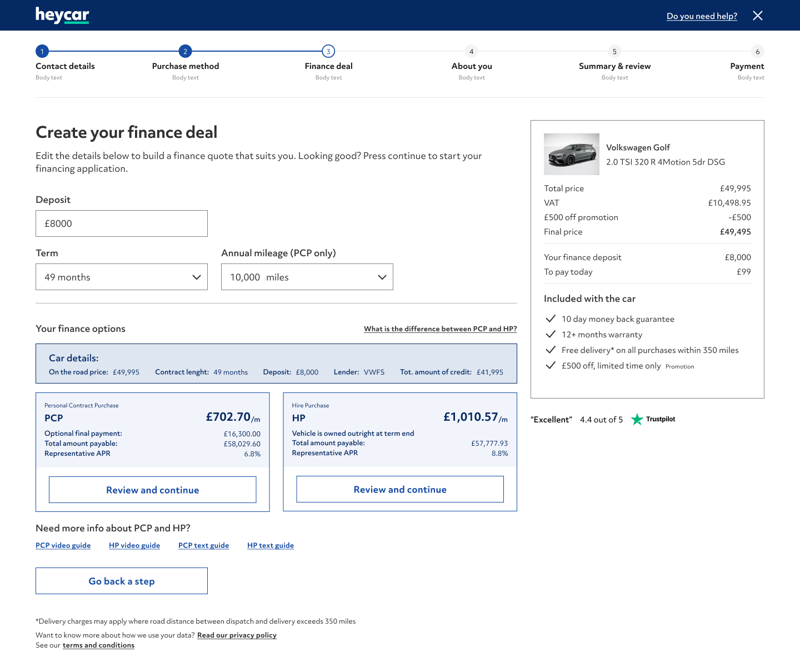Review and continue with the PCP option
Viewport: 800px width, 672px height.
pyautogui.click(x=152, y=490)
